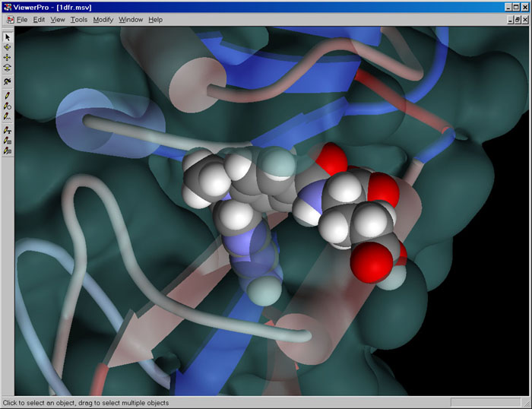The image size is (532, 409).
Task: Select the Text annotation pencil tool
Action: tap(8, 130)
